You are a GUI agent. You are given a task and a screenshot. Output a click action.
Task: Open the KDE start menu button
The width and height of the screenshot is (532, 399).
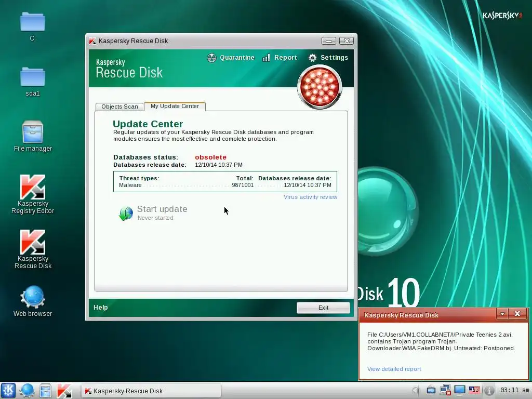8,391
